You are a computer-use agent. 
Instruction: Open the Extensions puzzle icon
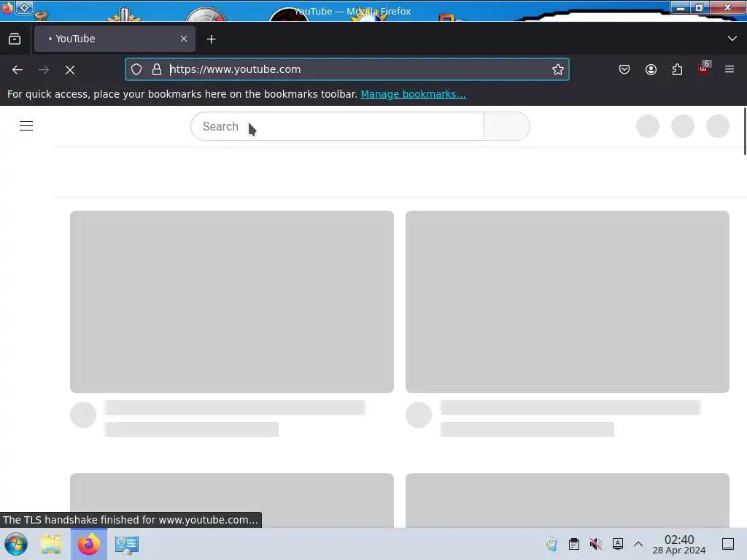[x=677, y=69]
